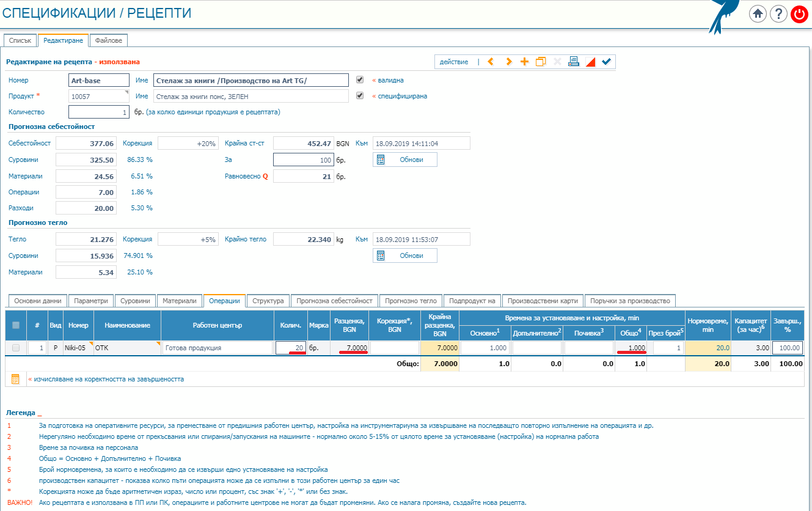Open the Суровини tab
The width and height of the screenshot is (812, 511).
[135, 301]
